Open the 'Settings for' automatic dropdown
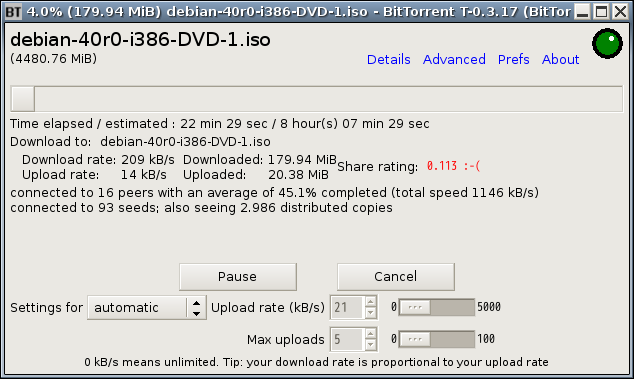 click(x=147, y=308)
